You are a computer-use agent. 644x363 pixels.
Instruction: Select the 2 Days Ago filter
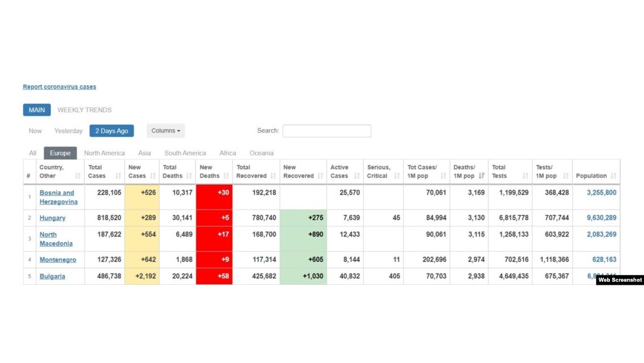click(x=112, y=131)
